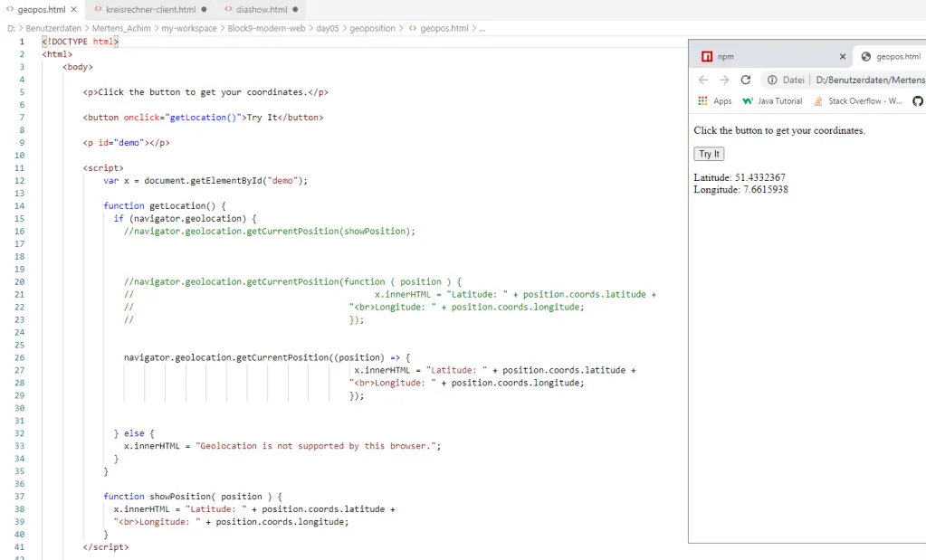Image resolution: width=926 pixels, height=560 pixels.
Task: Click the <p id="demo"> code line
Action: coord(127,143)
